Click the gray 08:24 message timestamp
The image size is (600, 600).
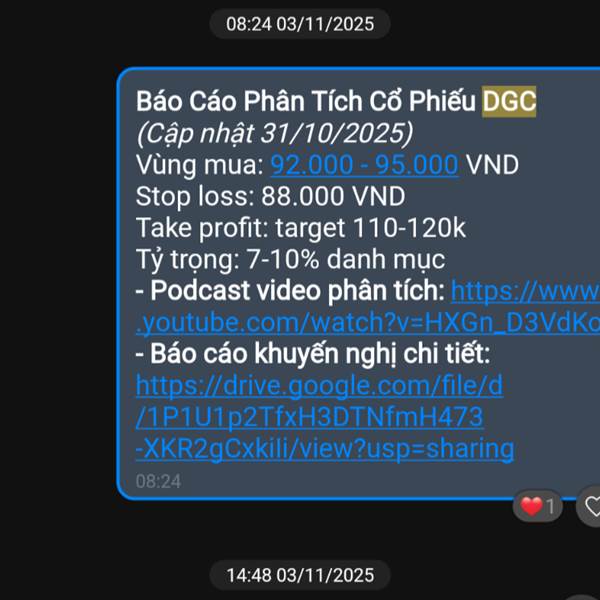158,481
